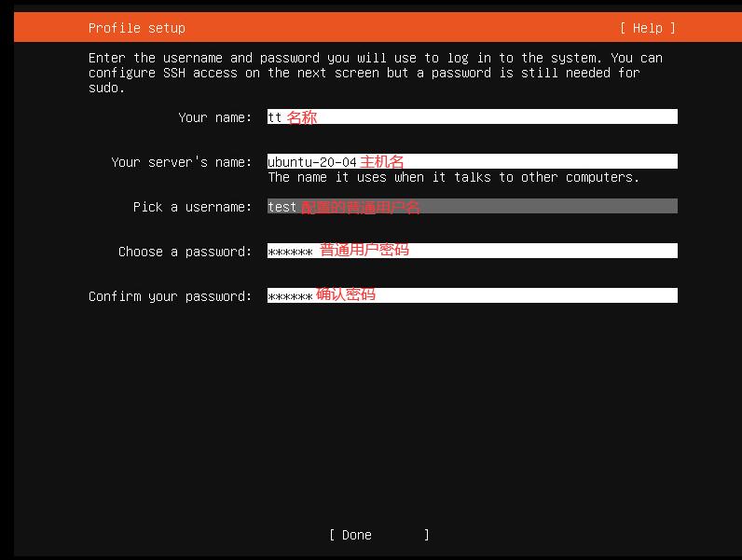Click the red '配置的普通用户名' annotation
This screenshot has width=742, height=560.
361,207
